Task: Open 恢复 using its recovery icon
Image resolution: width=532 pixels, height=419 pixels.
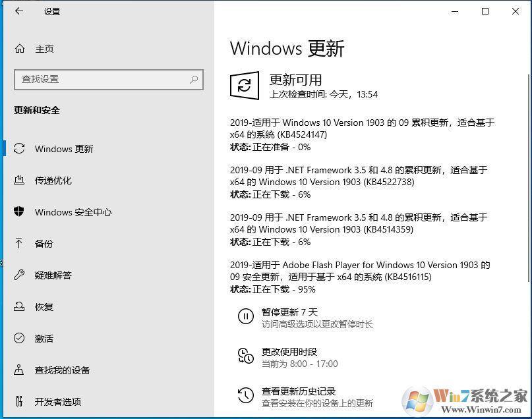Action: coord(20,307)
